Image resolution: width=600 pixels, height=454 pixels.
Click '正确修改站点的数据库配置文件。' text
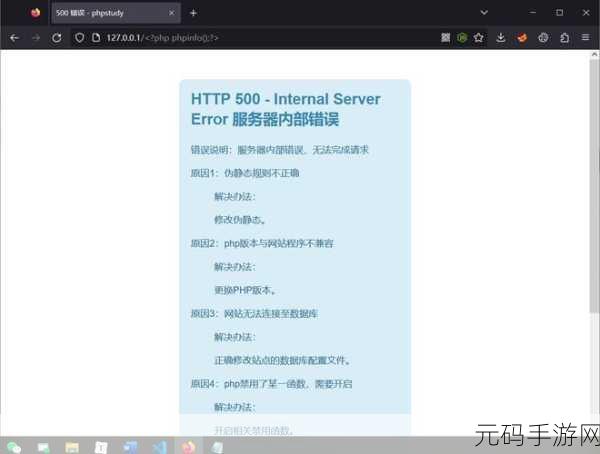[x=282, y=361]
